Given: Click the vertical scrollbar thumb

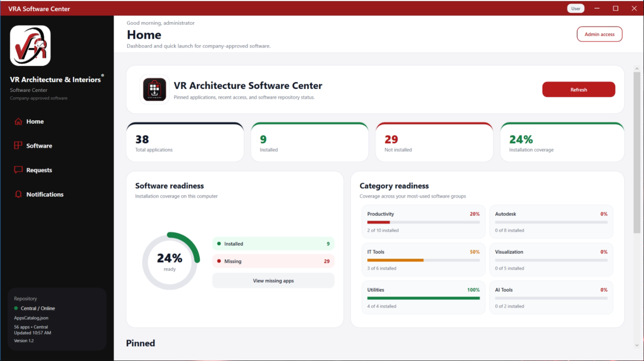Looking at the screenshot, I should 637,152.
